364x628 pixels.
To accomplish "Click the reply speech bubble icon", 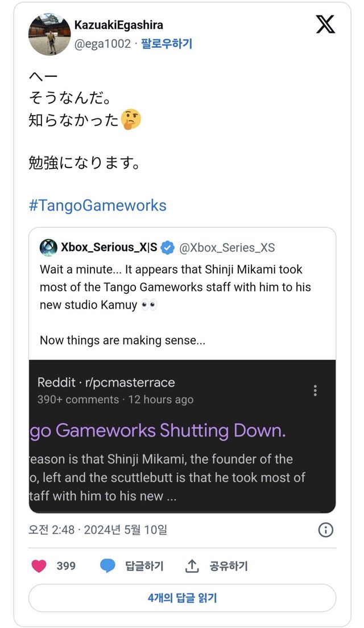I will tap(107, 566).
